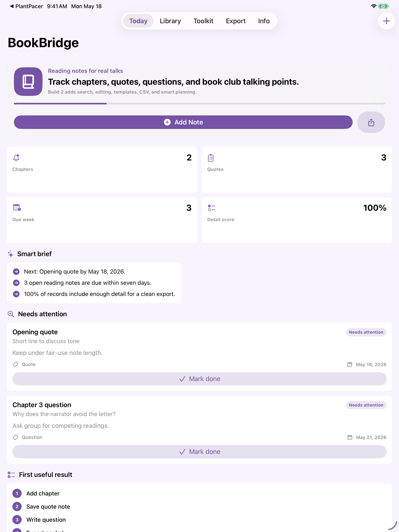Tap the Chapters bell icon
This screenshot has width=399, height=532.
point(16,158)
